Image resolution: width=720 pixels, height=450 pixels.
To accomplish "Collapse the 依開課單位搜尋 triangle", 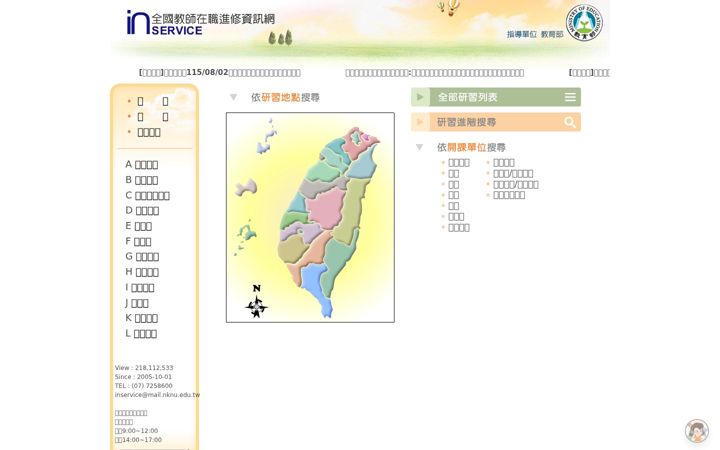I will tap(419, 147).
